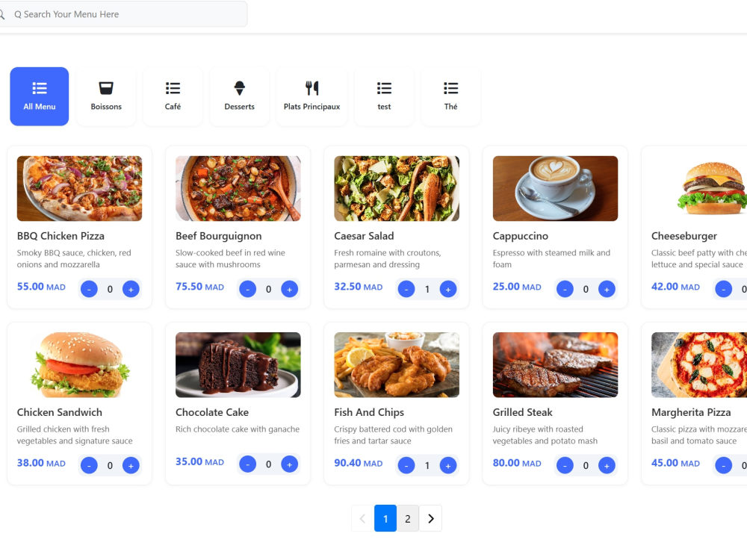The width and height of the screenshot is (747, 560).
Task: Click the 75.50 MAD price
Action: (x=200, y=287)
